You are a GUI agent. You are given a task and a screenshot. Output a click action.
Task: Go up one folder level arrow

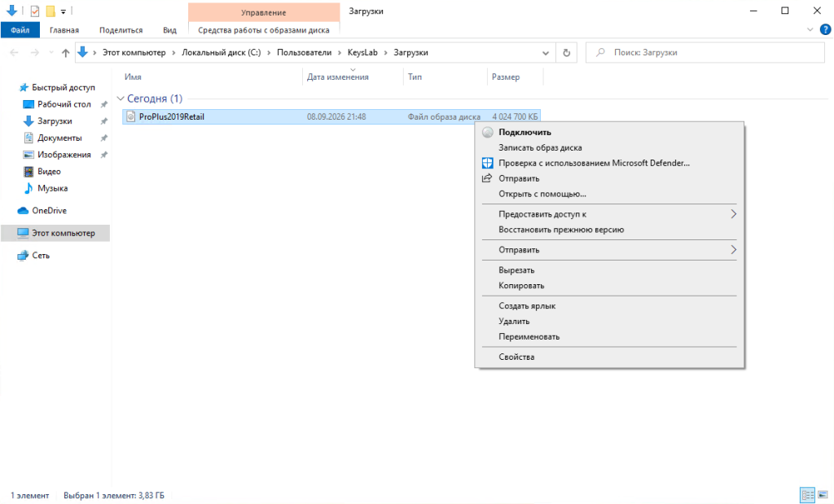[x=65, y=53]
